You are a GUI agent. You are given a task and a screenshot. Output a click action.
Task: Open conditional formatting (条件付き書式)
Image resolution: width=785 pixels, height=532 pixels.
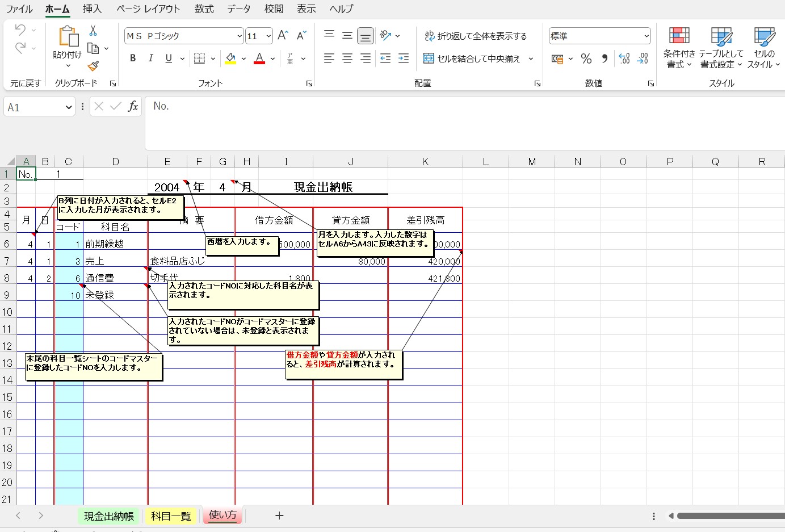679,48
